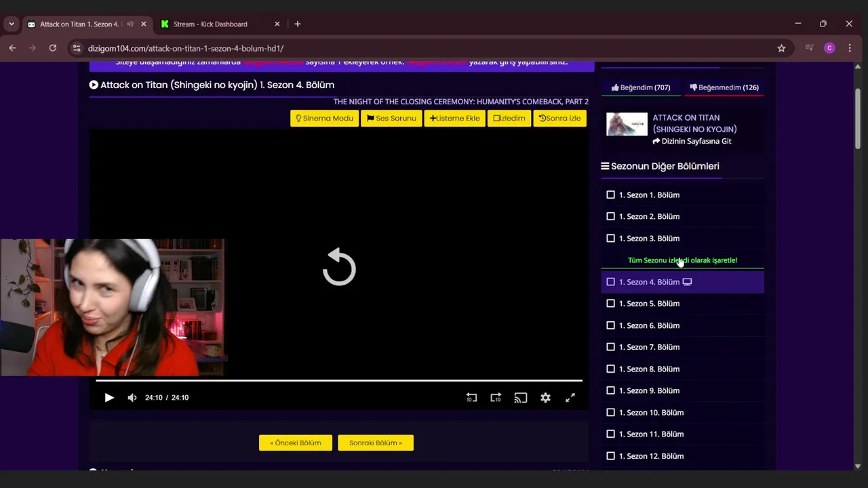Close the Stream - Kick Dashboard tab

(x=277, y=24)
